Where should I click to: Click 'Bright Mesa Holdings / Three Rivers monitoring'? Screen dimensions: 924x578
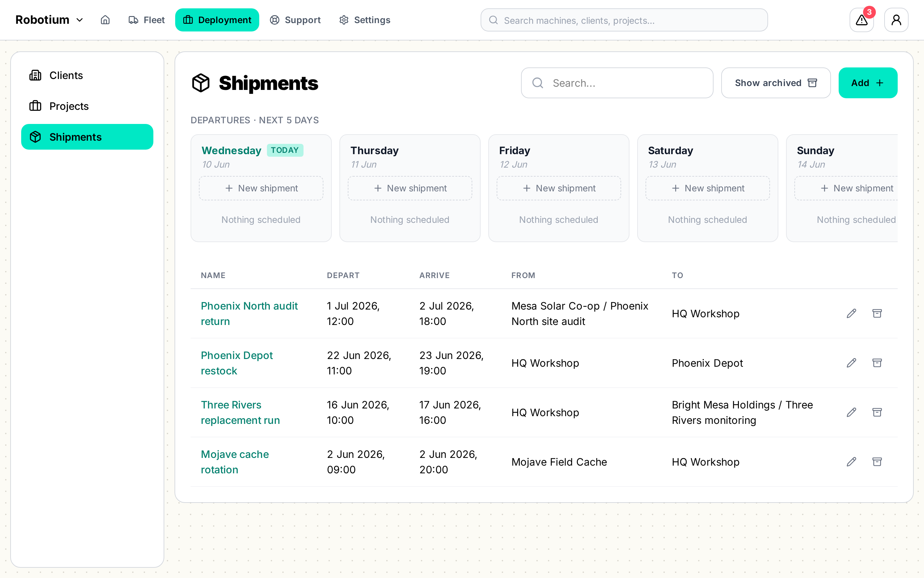click(x=742, y=412)
